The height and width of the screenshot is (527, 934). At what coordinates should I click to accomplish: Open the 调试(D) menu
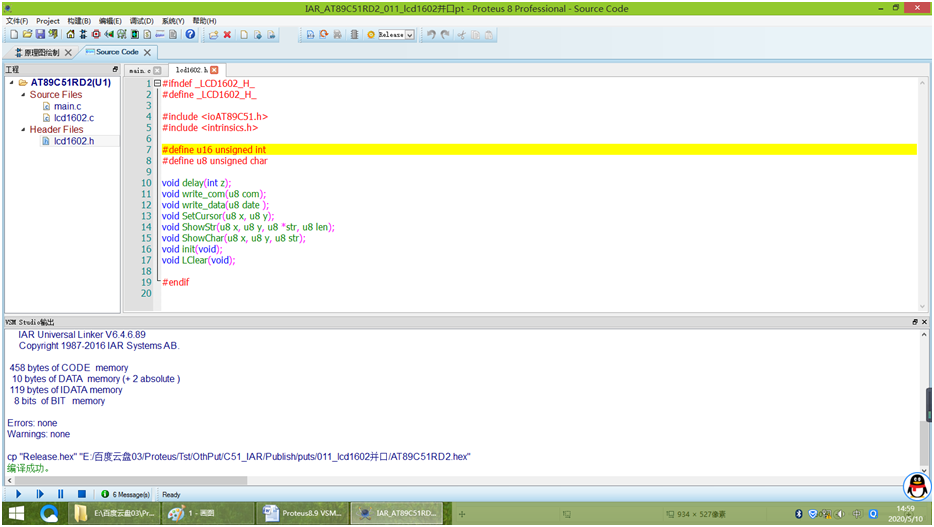pos(142,21)
